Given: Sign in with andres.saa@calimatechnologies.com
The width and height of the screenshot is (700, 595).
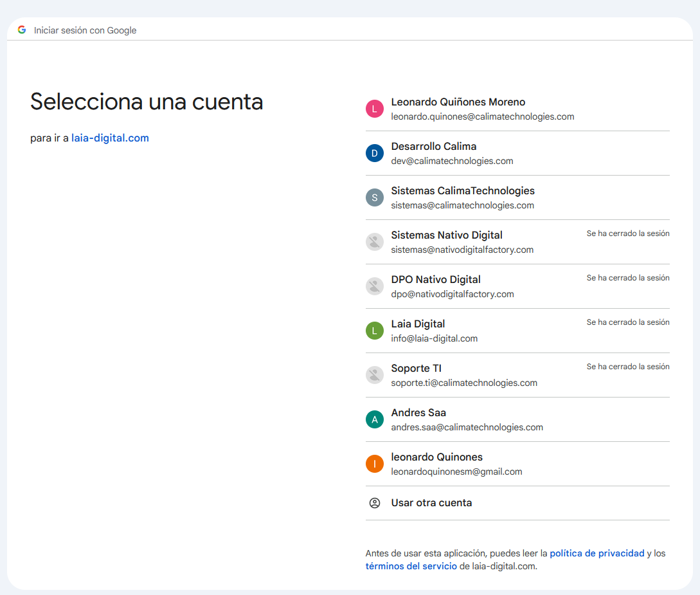Looking at the screenshot, I should (x=467, y=427).
